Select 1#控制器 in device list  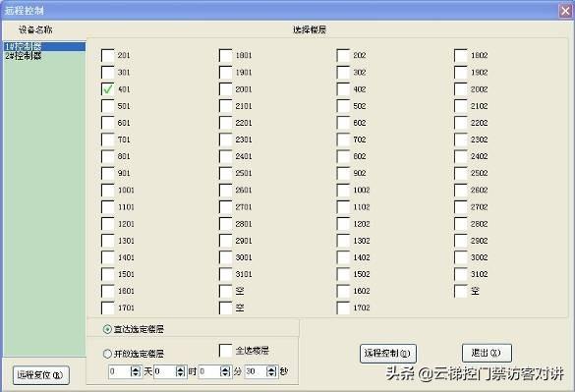coord(44,46)
